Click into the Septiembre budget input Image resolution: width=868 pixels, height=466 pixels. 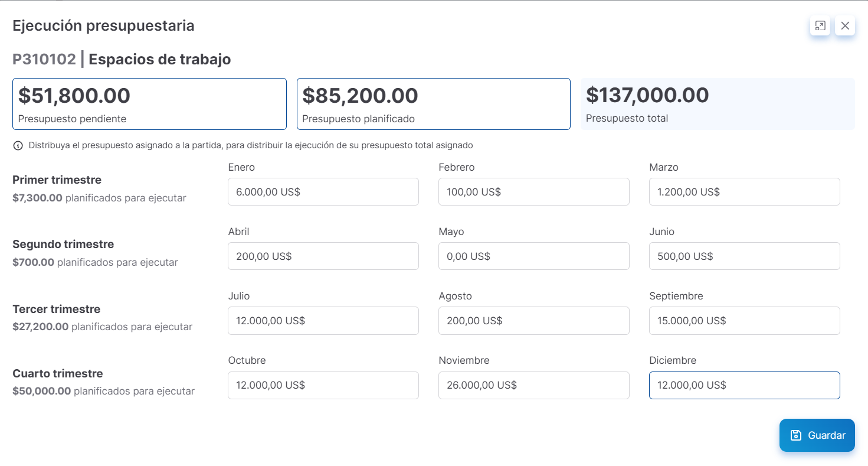pyautogui.click(x=744, y=321)
